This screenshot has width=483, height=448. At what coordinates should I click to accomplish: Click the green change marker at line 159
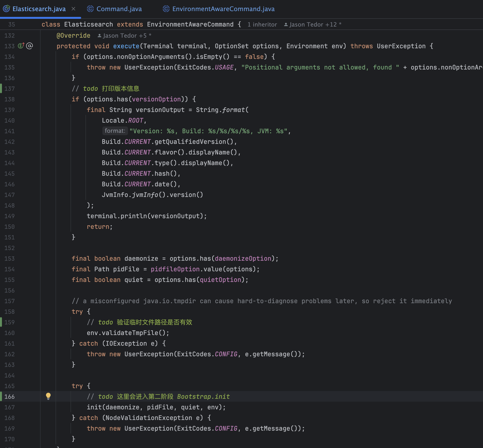click(x=1, y=322)
